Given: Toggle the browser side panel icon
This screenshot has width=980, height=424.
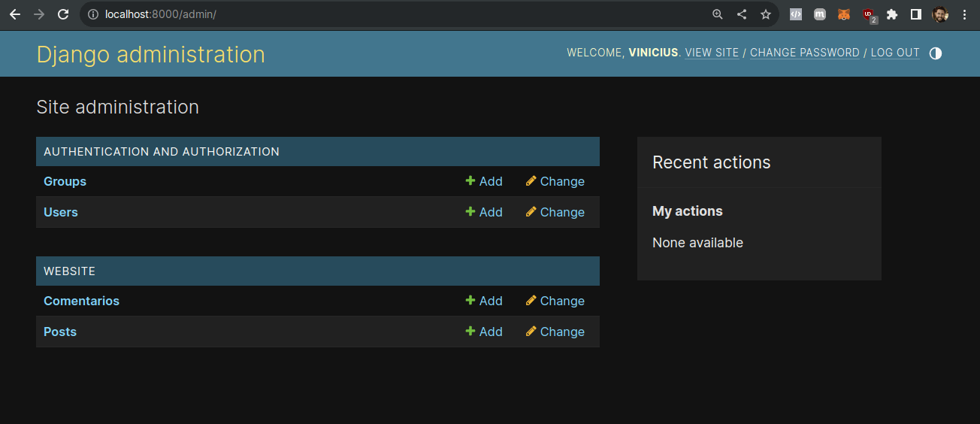Looking at the screenshot, I should (x=916, y=14).
